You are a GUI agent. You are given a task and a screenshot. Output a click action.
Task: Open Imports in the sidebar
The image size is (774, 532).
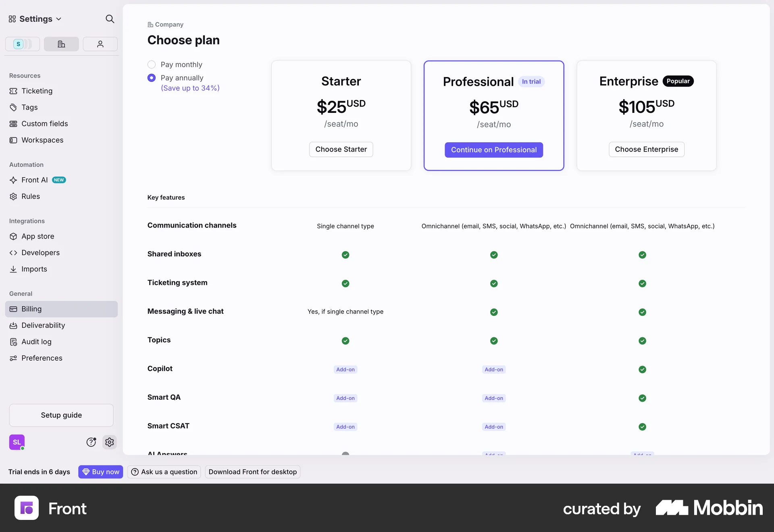pos(33,269)
